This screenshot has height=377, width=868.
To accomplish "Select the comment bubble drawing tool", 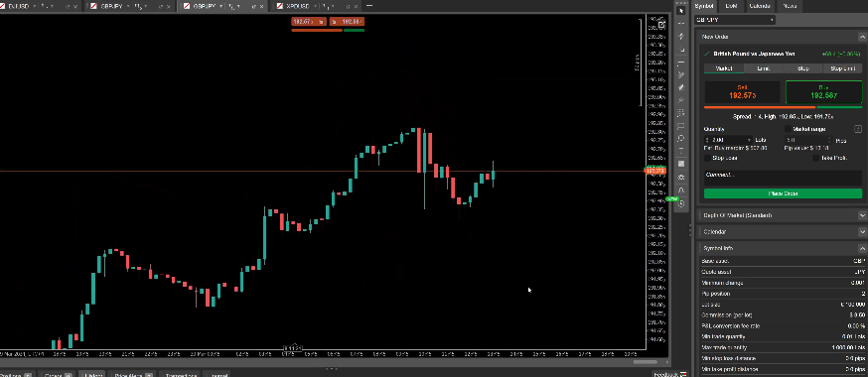I will (681, 125).
